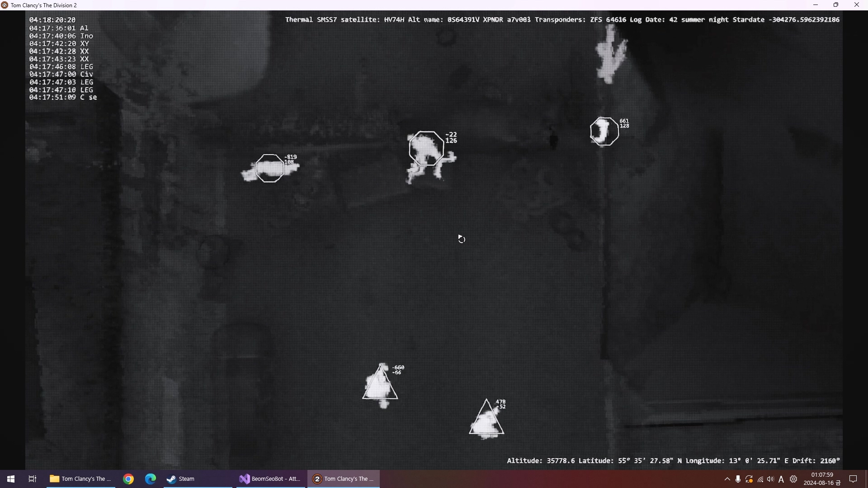The height and width of the screenshot is (488, 868).
Task: Click the Windows Update pending restart tray icon
Action: click(749, 479)
